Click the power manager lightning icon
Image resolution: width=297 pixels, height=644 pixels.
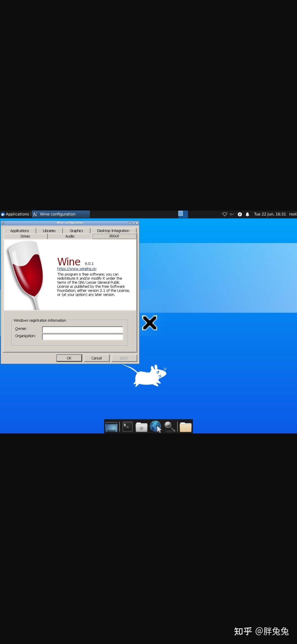point(240,214)
